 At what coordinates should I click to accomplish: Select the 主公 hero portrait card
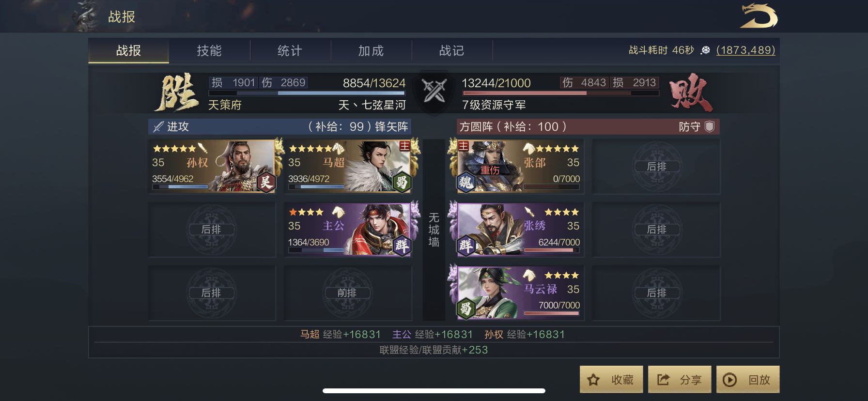(348, 230)
